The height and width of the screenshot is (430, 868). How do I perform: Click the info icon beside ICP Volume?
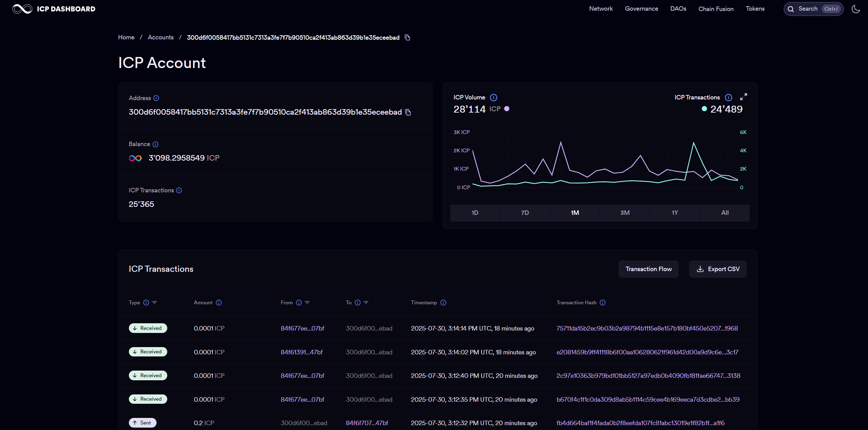pos(493,98)
